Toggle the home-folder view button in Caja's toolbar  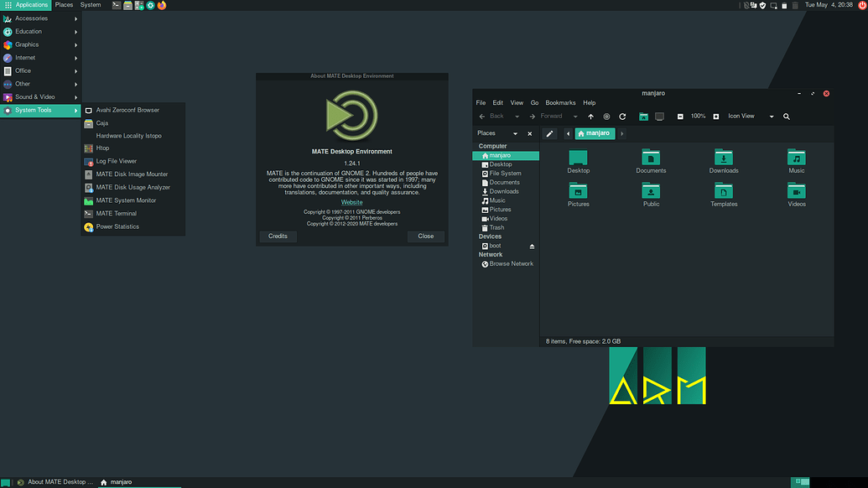point(644,116)
